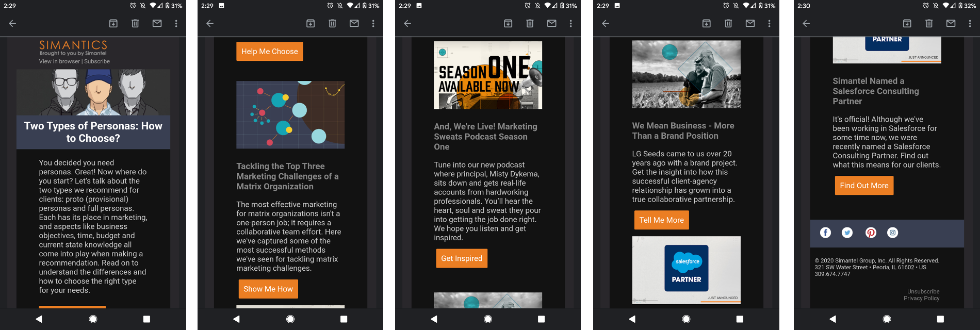Image resolution: width=980 pixels, height=330 pixels.
Task: Open the Pinterest social icon
Action: [x=871, y=233]
